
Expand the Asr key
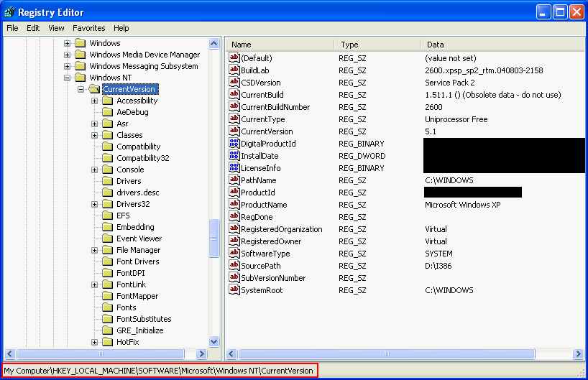pyautogui.click(x=94, y=124)
